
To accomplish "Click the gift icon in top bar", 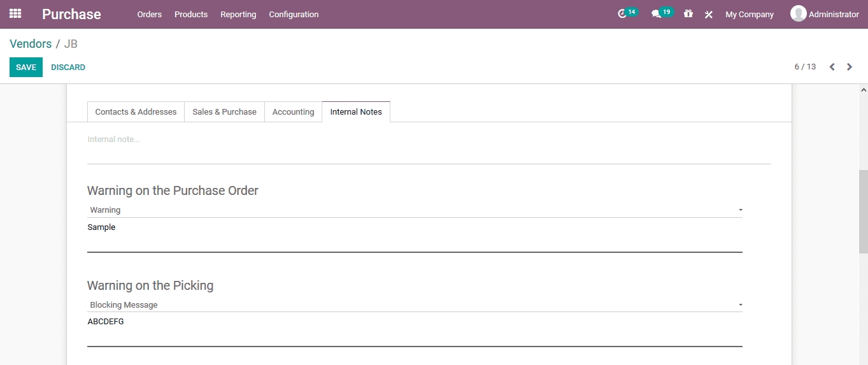I will [x=688, y=14].
